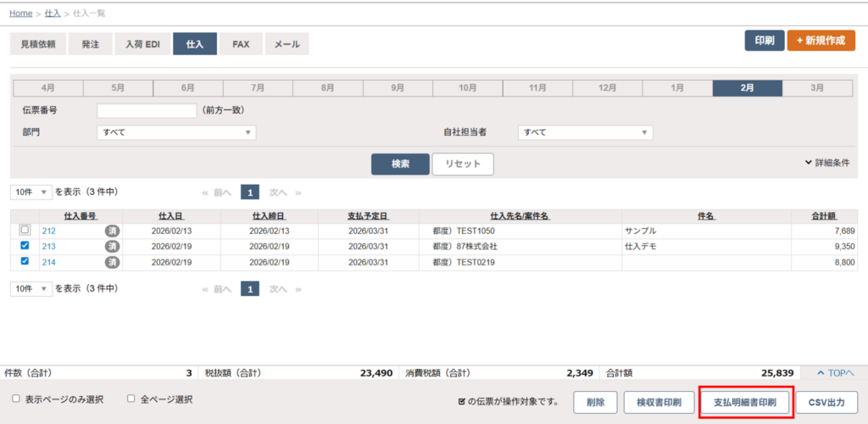868x424 pixels.
Task: Check the checkbox for purchase row 212
Action: (25, 231)
